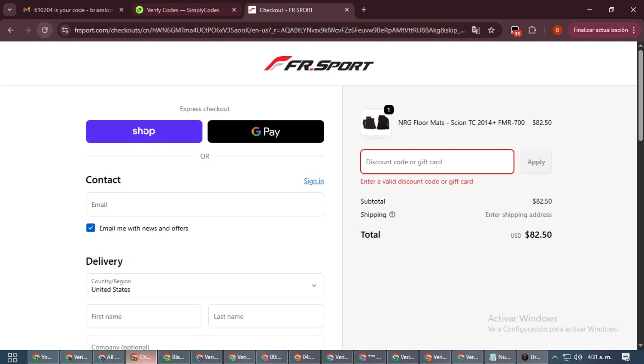The image size is (644, 364).
Task: Open the site information icon in address bar
Action: pyautogui.click(x=65, y=30)
